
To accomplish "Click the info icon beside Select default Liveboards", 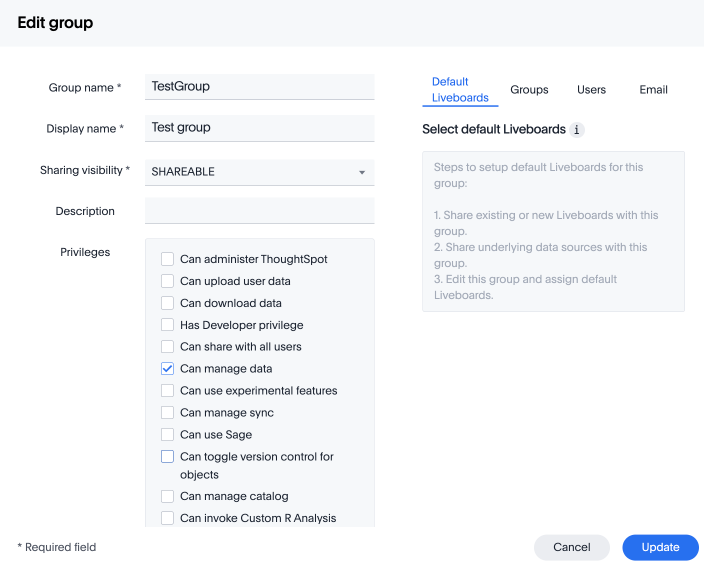I will (577, 130).
